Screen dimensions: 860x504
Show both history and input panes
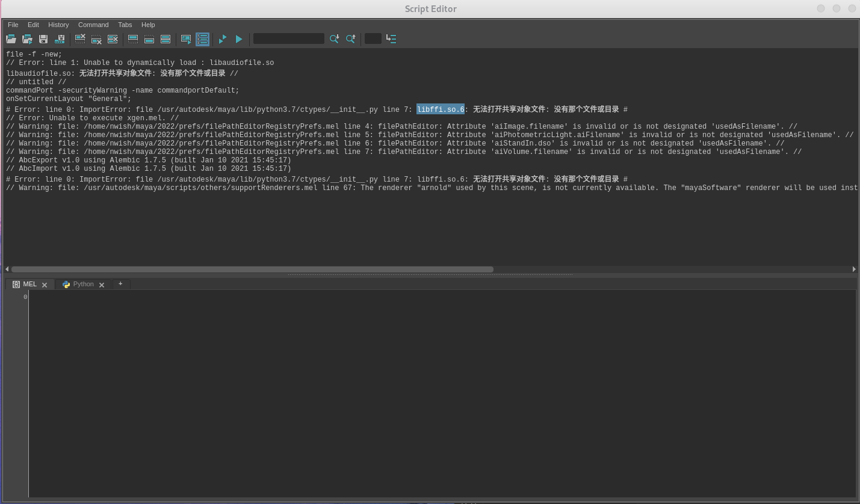pyautogui.click(x=166, y=39)
